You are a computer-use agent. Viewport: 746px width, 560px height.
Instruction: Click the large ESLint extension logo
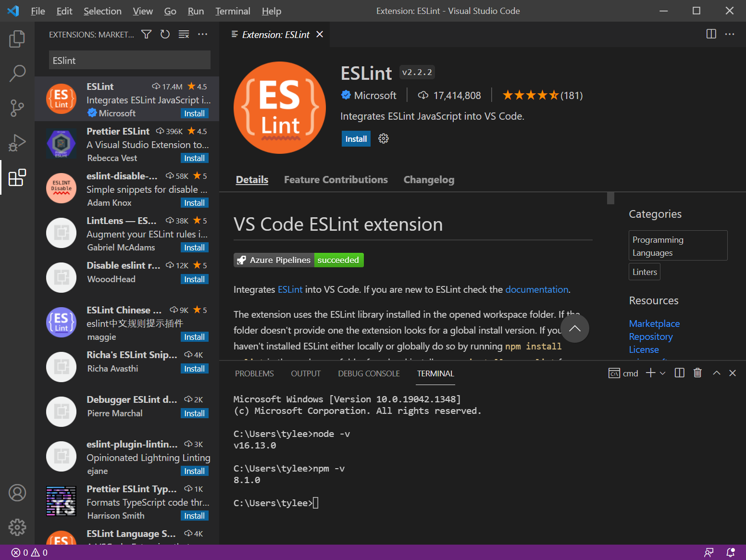tap(280, 108)
